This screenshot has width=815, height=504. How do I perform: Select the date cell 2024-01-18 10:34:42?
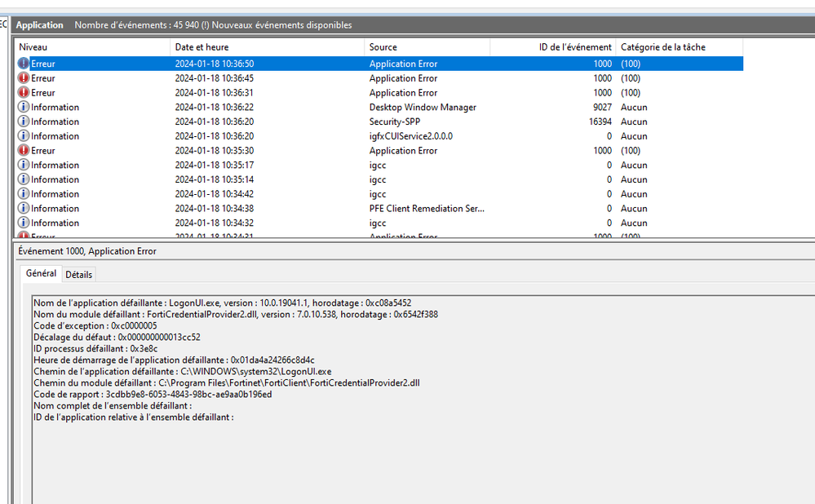[x=214, y=194]
